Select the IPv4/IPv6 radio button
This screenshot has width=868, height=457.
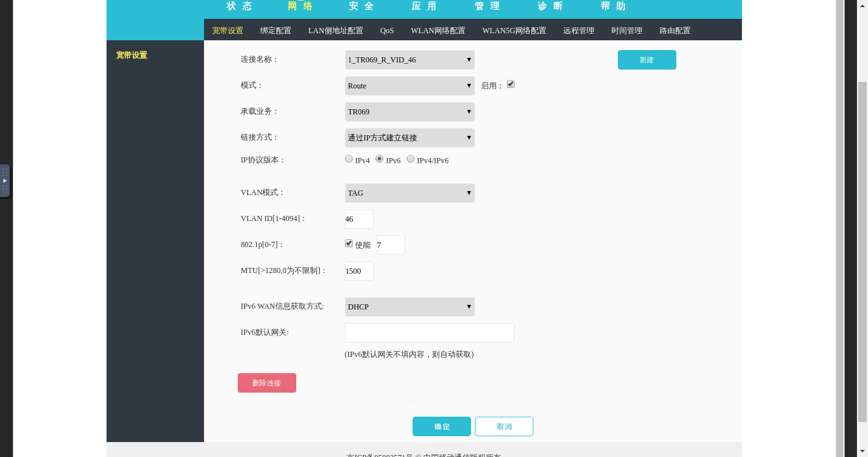tap(411, 159)
